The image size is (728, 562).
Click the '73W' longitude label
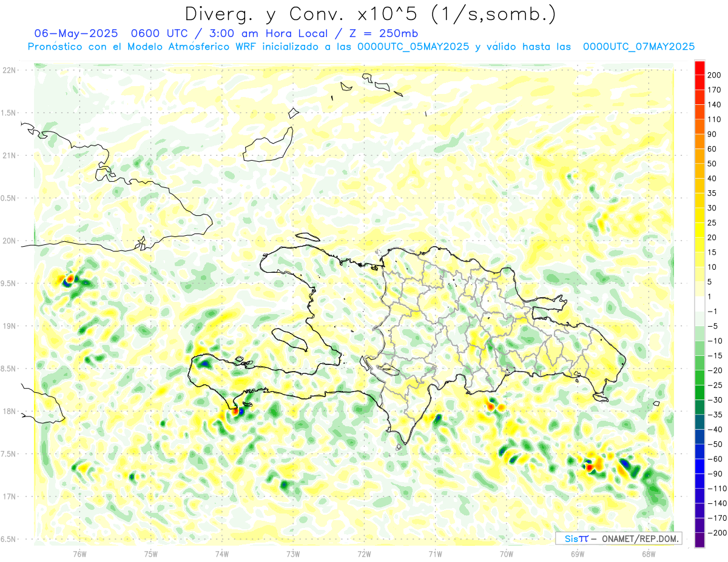click(x=293, y=554)
